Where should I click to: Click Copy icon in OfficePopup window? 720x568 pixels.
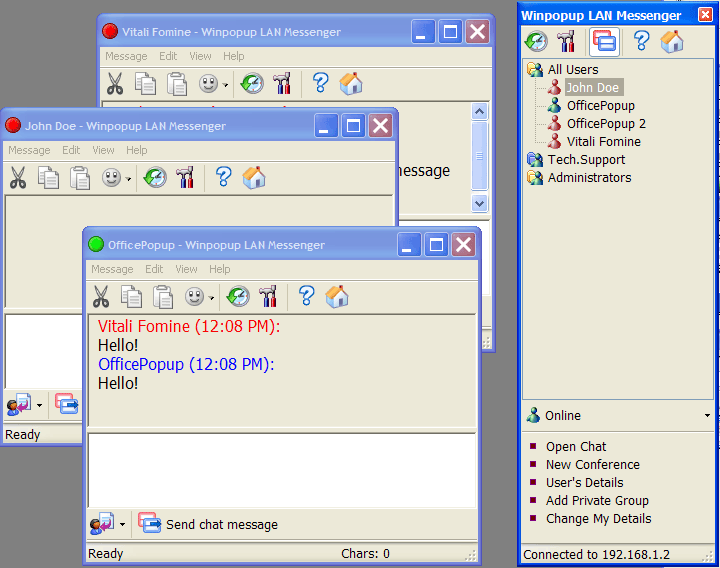131,296
